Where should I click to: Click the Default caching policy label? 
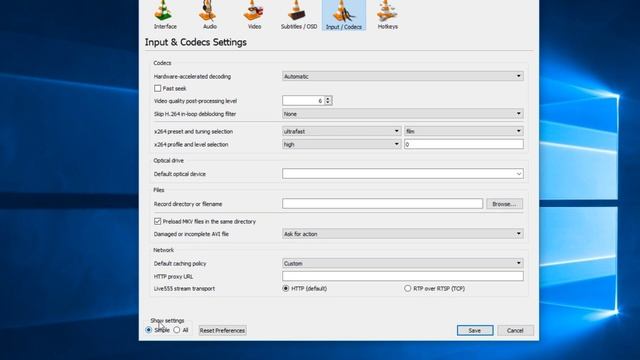(180, 263)
